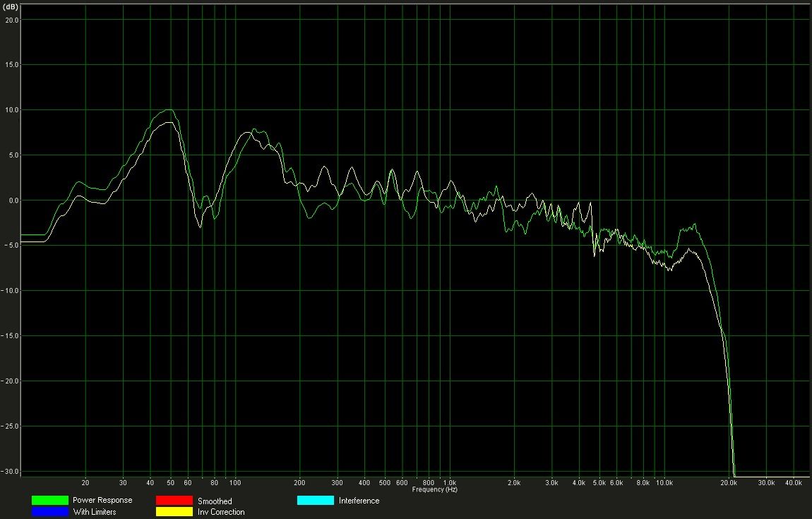
Task: Select the With Limiters legend label
Action: click(95, 512)
